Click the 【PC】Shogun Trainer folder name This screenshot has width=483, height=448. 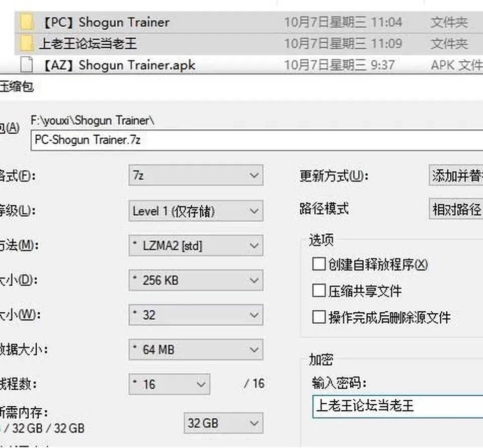coord(105,22)
